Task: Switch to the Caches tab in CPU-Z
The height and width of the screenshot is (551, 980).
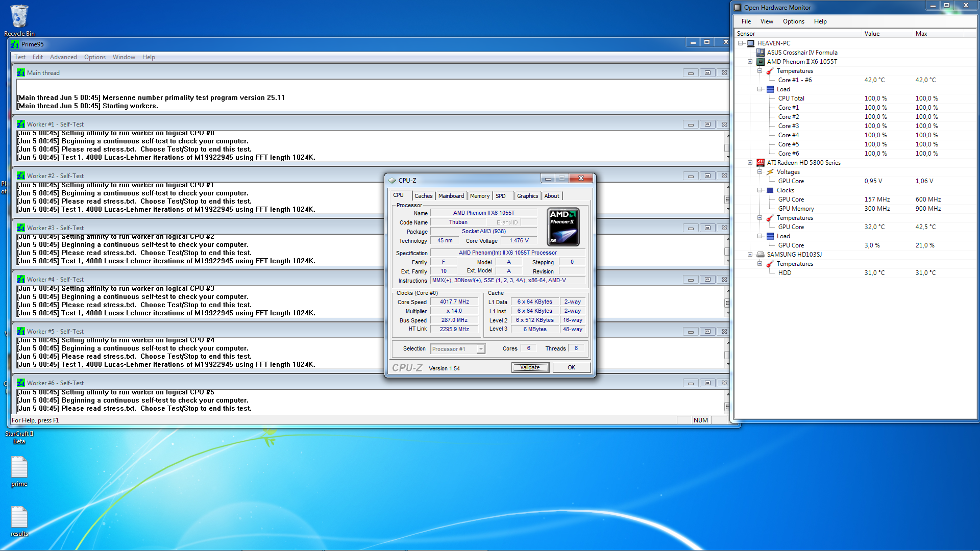Action: click(423, 196)
